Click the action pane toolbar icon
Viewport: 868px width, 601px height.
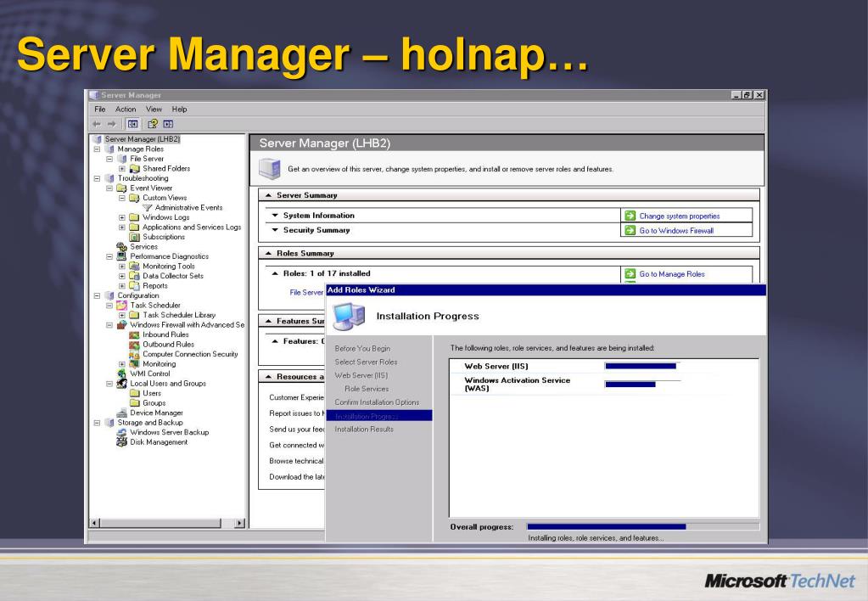tap(168, 124)
